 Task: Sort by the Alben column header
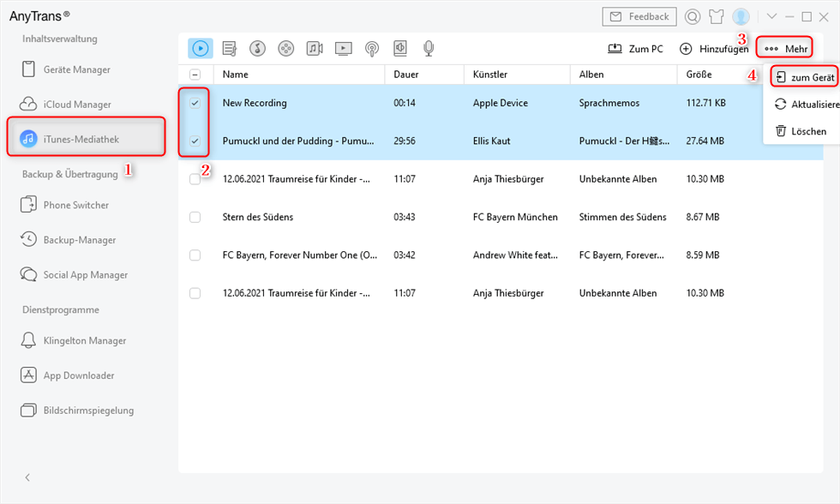(x=591, y=75)
